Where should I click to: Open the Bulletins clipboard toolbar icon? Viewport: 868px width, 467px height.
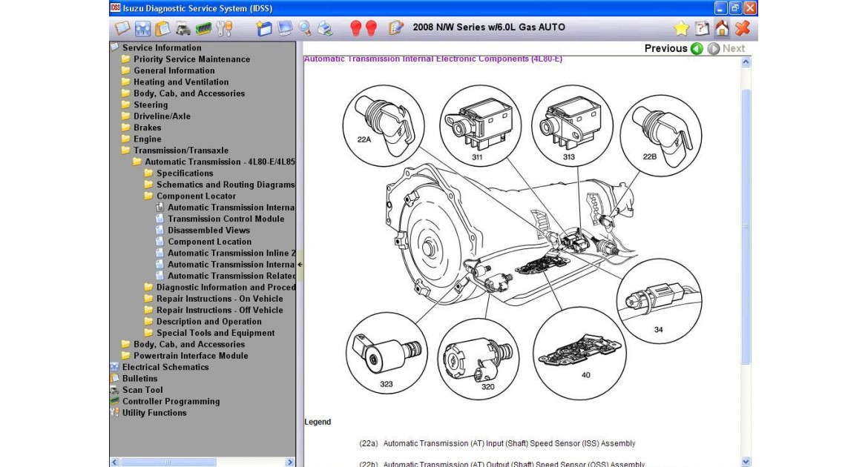162,27
